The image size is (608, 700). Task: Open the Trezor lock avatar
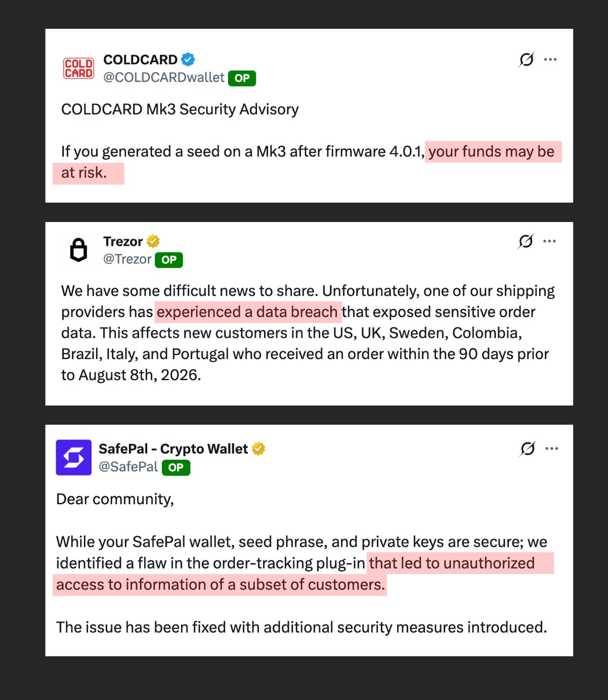(x=78, y=250)
